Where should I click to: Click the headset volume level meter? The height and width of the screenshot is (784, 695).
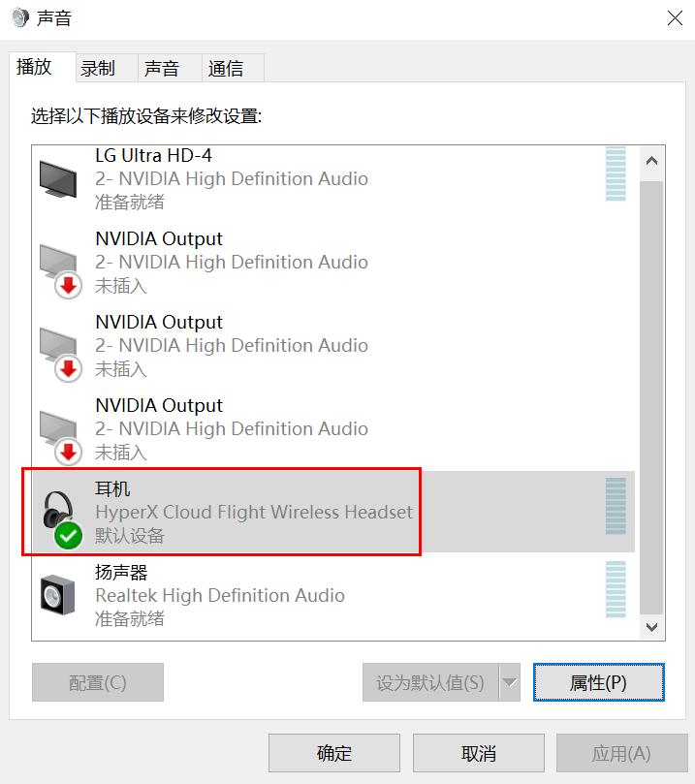616,506
